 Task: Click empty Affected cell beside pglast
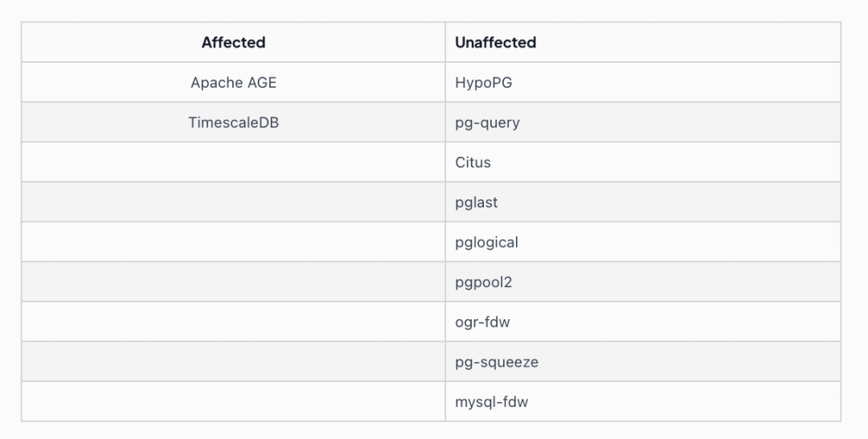[x=233, y=202]
